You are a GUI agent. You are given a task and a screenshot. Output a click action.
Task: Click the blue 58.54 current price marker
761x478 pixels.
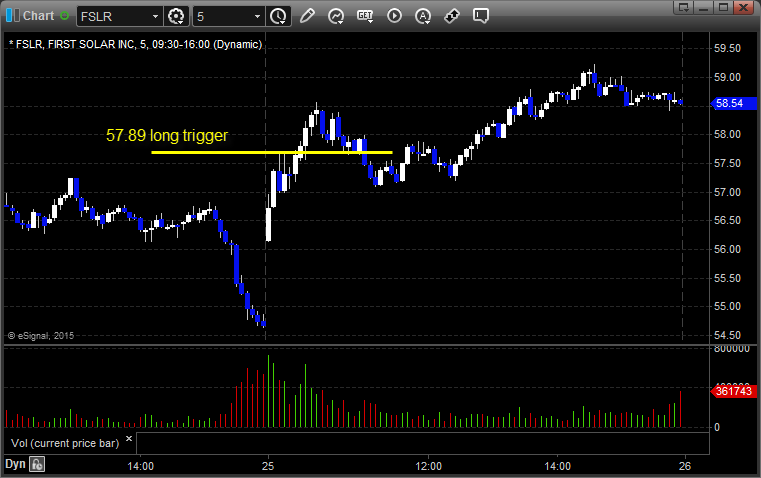pyautogui.click(x=733, y=103)
